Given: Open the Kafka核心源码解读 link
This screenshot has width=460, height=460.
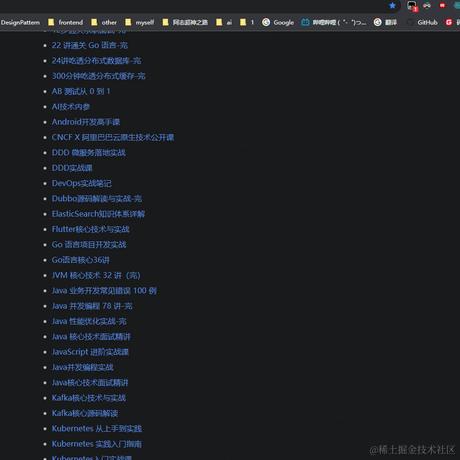Looking at the screenshot, I should pyautogui.click(x=85, y=413).
